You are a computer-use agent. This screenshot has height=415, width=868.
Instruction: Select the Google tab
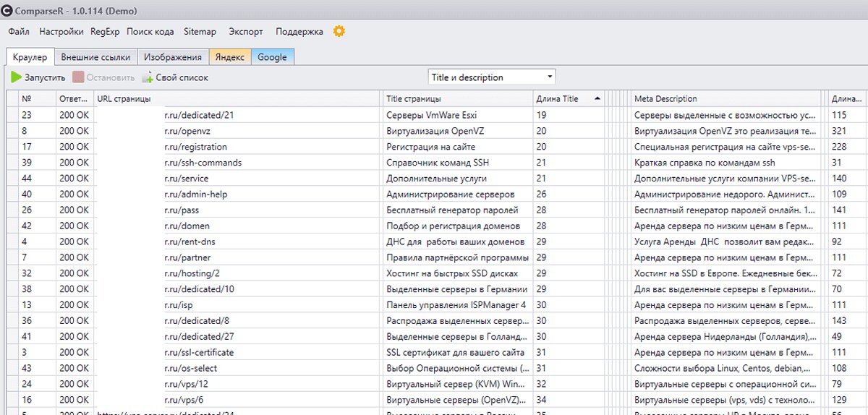tap(272, 57)
